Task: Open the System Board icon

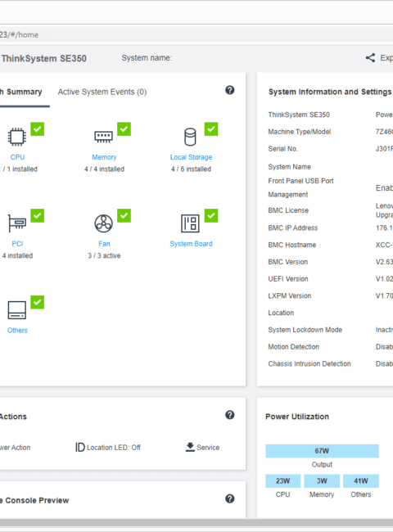Action: 190,223
